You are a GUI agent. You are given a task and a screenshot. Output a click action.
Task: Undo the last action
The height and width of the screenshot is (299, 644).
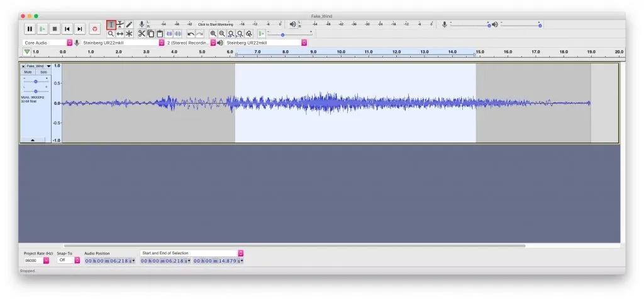[x=191, y=34]
